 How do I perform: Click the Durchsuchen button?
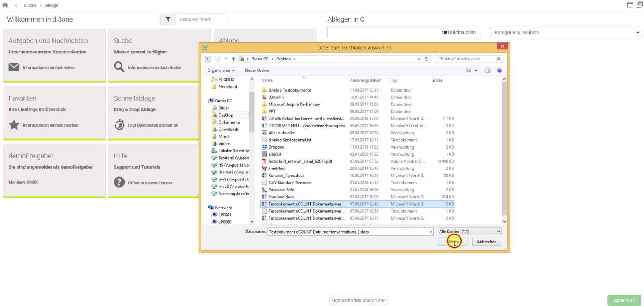point(459,33)
